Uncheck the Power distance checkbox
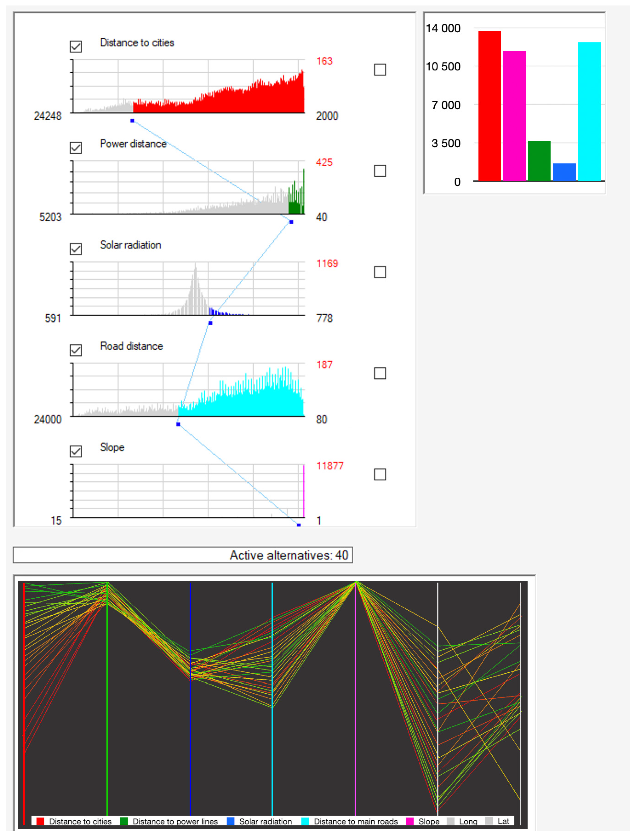638x840 pixels. coord(76,148)
